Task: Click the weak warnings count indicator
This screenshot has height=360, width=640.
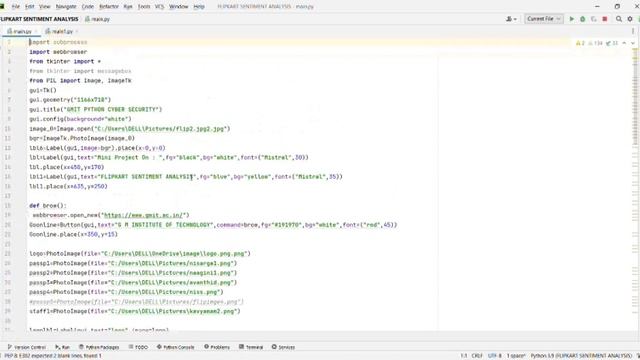Action: tap(596, 43)
